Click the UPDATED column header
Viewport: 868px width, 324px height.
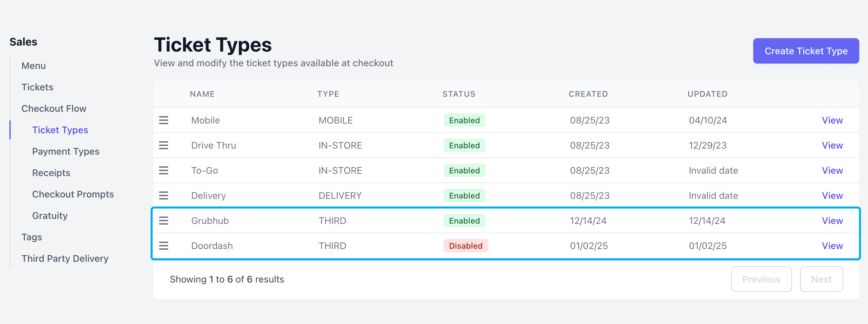tap(707, 94)
